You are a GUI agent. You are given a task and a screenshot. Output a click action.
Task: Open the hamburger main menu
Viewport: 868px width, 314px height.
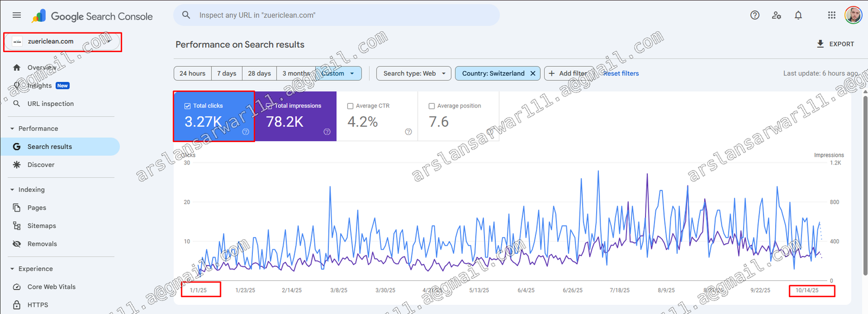pyautogui.click(x=17, y=15)
